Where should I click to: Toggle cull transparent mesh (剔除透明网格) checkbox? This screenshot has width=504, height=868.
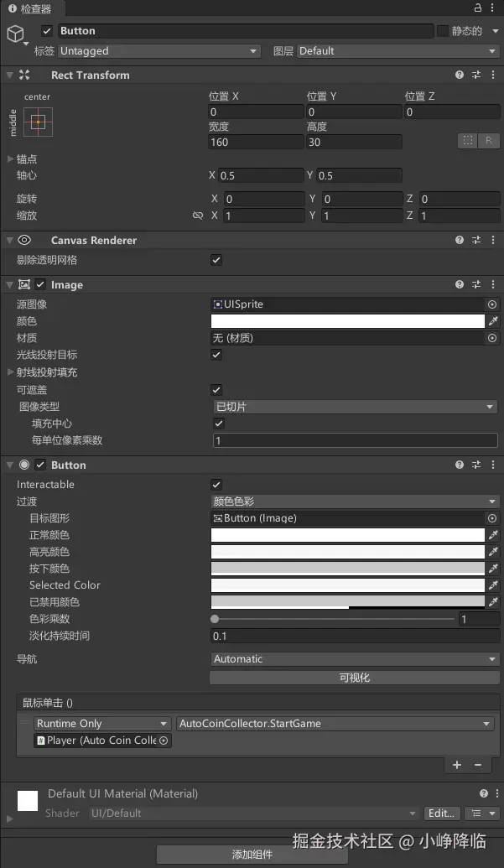[x=216, y=260]
